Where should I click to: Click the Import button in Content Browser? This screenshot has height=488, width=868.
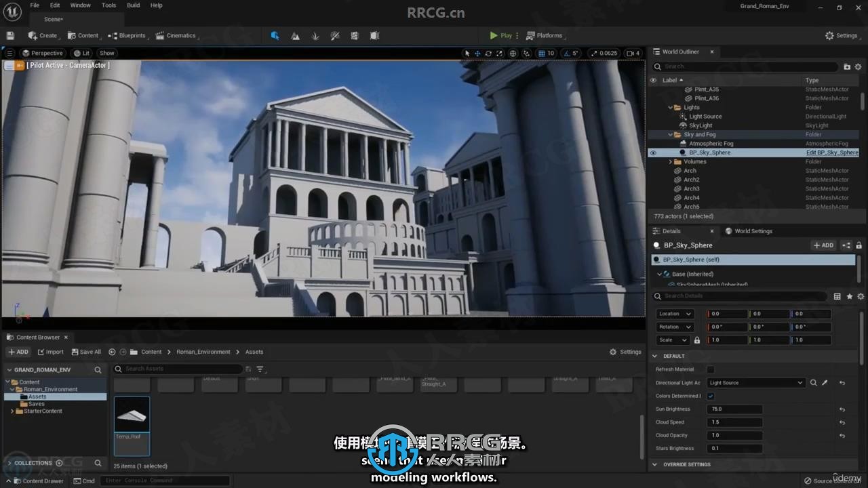pyautogui.click(x=51, y=352)
